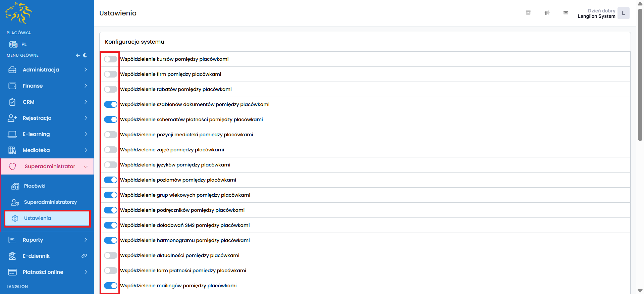Turn off the doładowań SMS sharing switch
644x294 pixels.
point(110,225)
